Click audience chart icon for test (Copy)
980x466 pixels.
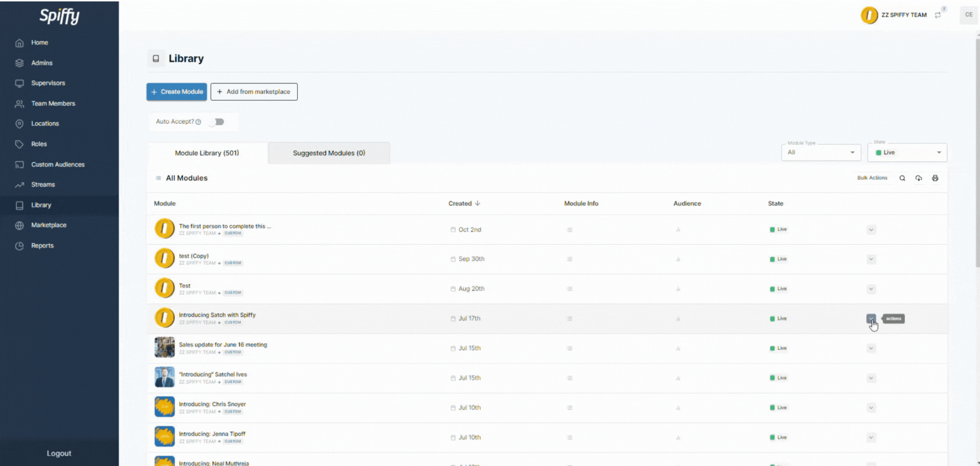(x=678, y=260)
